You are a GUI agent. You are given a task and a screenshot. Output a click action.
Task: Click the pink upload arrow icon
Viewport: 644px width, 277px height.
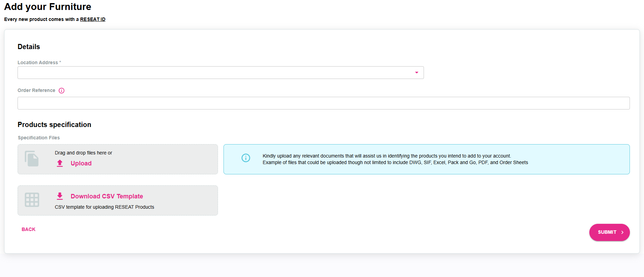(60, 163)
